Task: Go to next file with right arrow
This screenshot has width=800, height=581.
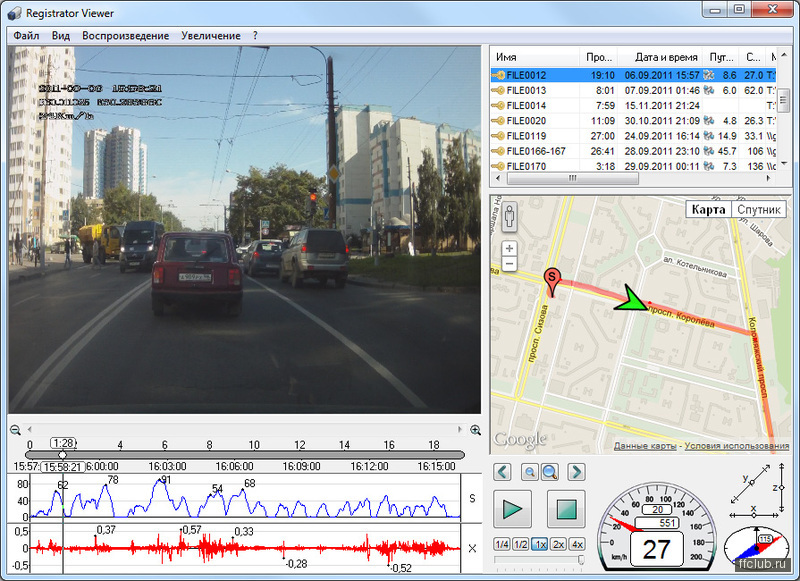Action: (x=577, y=472)
